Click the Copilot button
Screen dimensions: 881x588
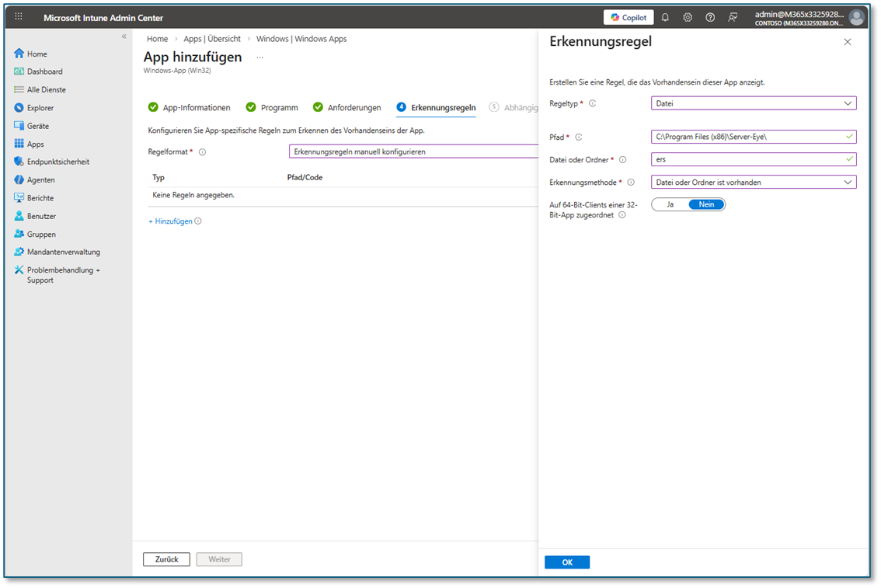pos(629,17)
